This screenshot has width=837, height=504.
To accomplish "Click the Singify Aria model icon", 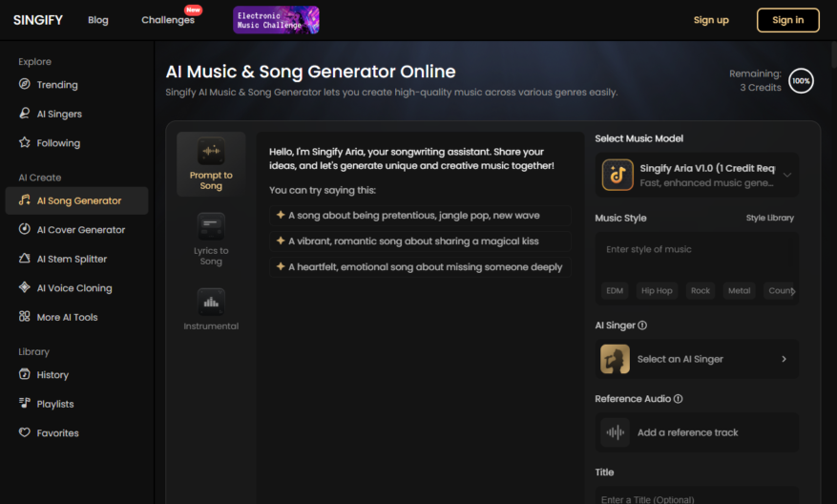I will tap(617, 175).
